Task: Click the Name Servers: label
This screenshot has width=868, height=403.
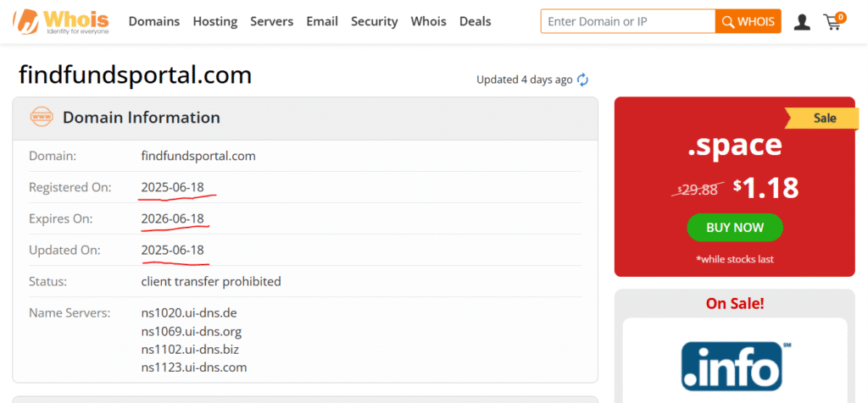Action: [x=70, y=313]
